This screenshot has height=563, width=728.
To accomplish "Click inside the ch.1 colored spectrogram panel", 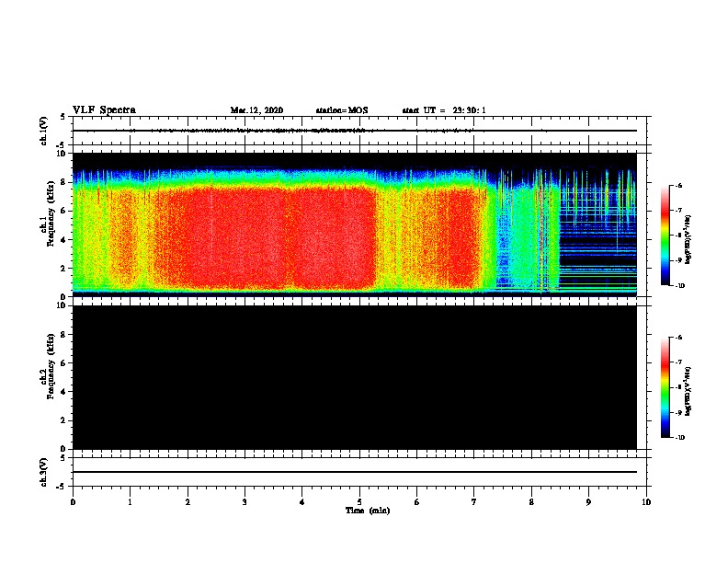I will (354, 224).
